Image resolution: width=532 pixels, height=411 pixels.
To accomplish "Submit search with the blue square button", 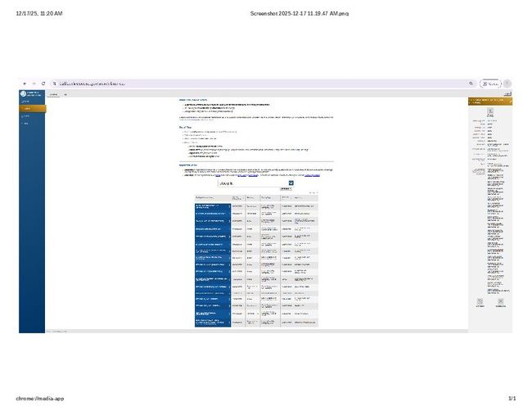I will click(291, 183).
